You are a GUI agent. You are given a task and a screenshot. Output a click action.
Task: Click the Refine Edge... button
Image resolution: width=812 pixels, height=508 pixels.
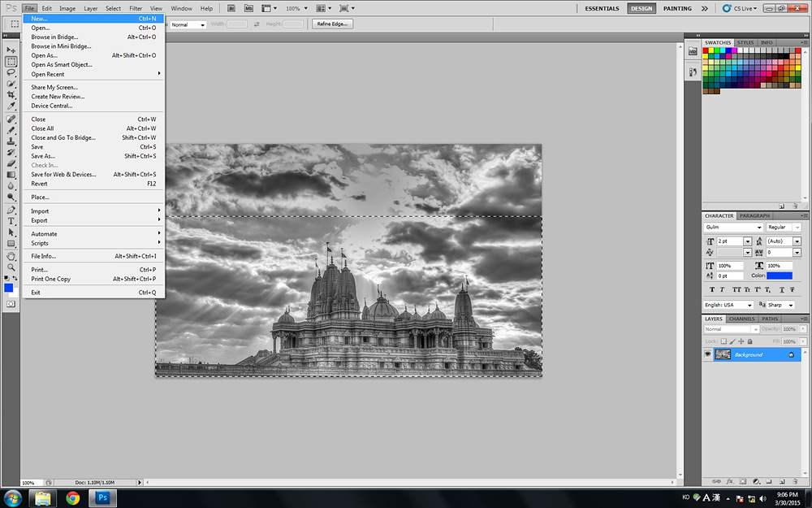[332, 24]
